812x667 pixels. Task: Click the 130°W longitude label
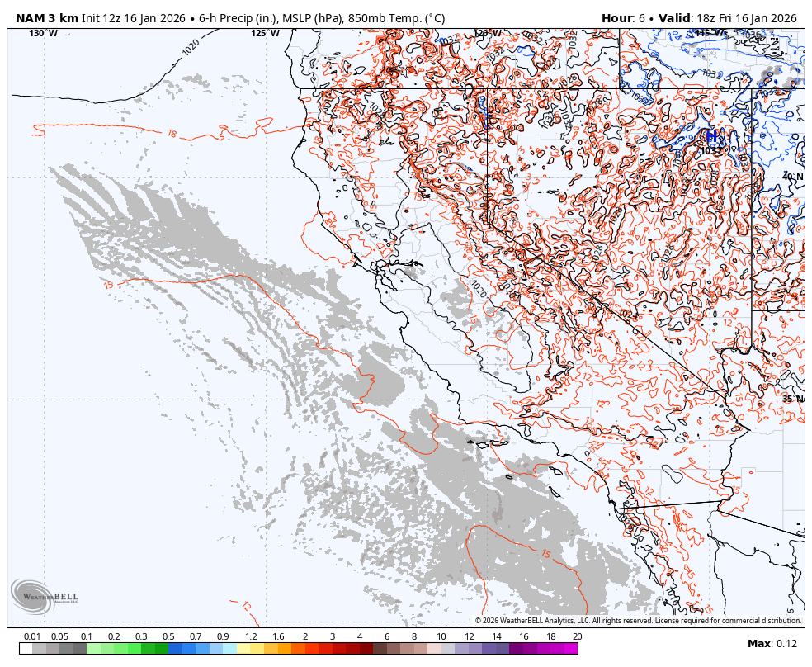pos(40,35)
